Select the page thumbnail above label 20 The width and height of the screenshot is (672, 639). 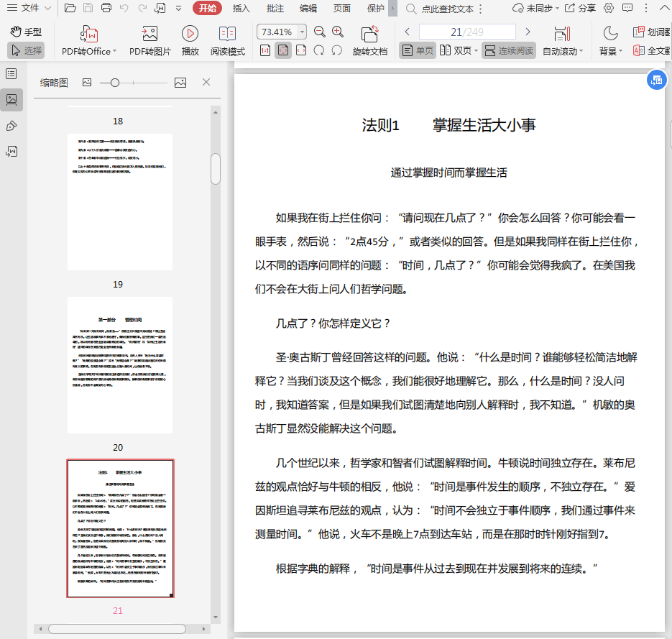(x=120, y=365)
